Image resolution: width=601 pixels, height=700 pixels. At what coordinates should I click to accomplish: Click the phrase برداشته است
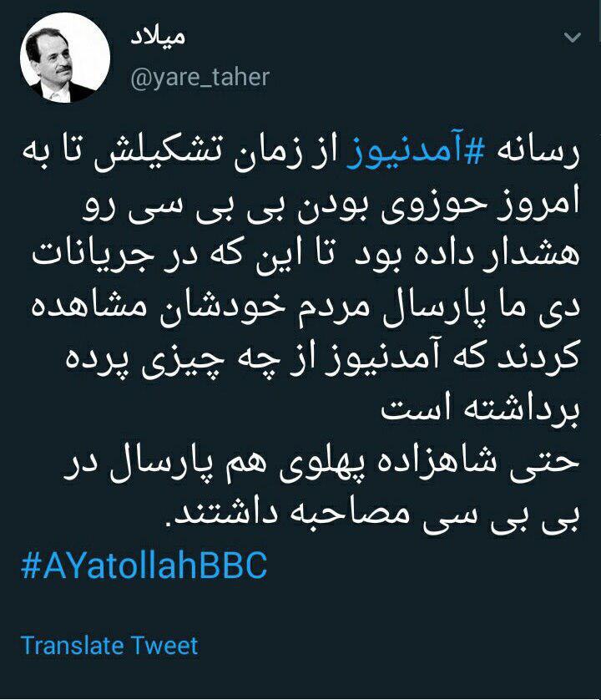coord(480,410)
